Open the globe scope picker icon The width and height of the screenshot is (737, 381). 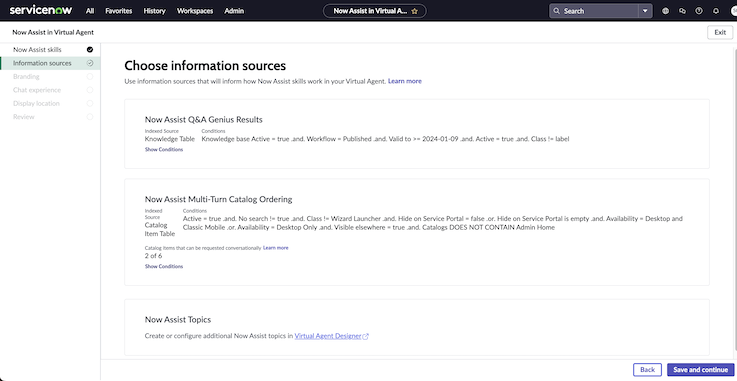click(x=665, y=11)
